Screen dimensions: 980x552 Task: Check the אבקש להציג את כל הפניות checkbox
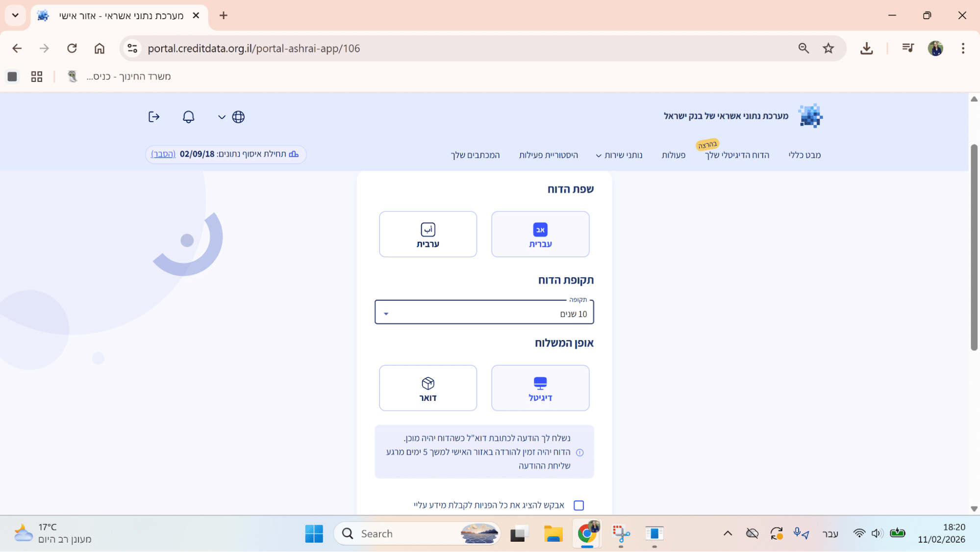tap(578, 505)
